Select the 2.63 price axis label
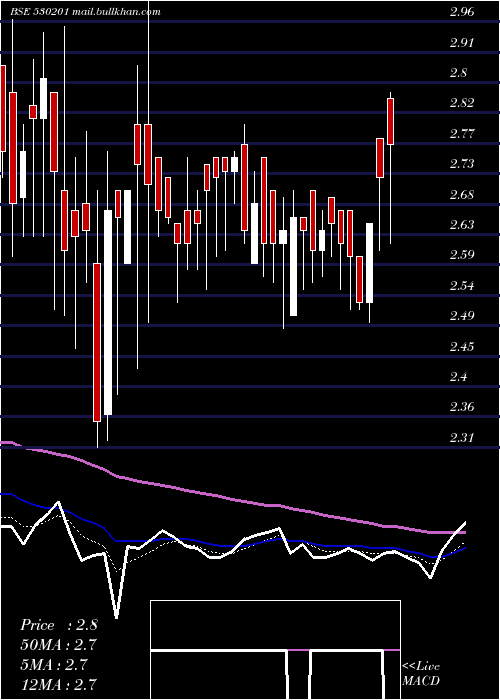Screen dimensions: 500x700 click(462, 225)
